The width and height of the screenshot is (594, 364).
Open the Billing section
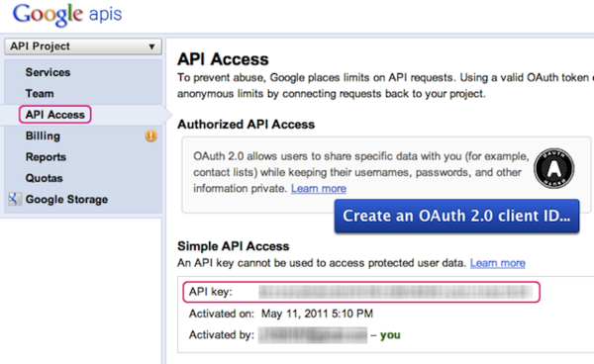coord(43,136)
